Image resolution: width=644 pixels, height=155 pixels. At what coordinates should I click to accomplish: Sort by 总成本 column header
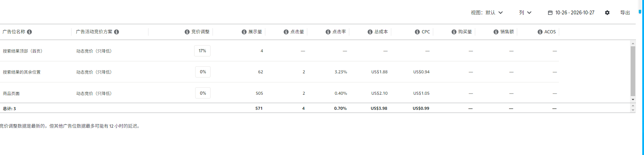tap(381, 32)
